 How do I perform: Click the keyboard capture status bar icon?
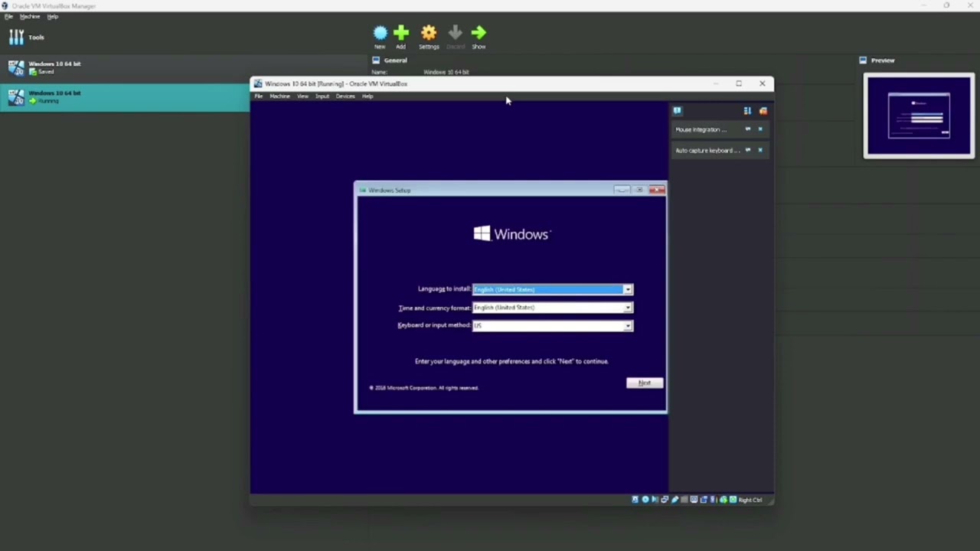[733, 500]
